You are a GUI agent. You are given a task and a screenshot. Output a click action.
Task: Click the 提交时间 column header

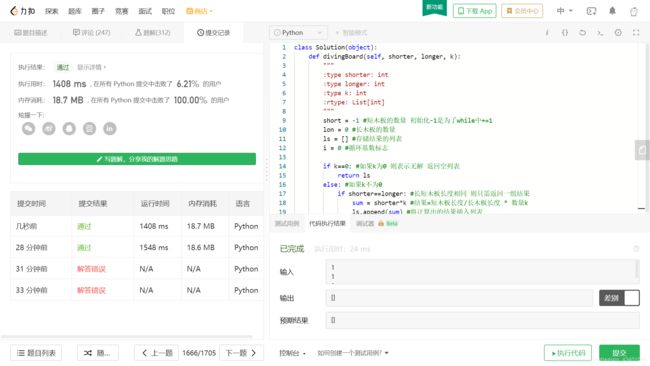32,204
